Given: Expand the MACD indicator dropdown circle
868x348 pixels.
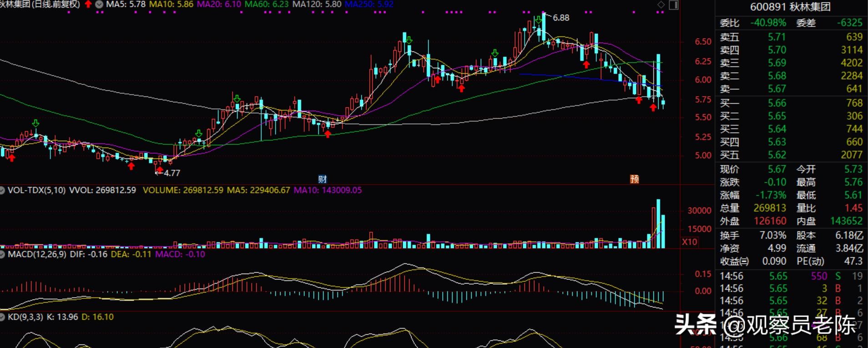Looking at the screenshot, I should [x=3, y=254].
